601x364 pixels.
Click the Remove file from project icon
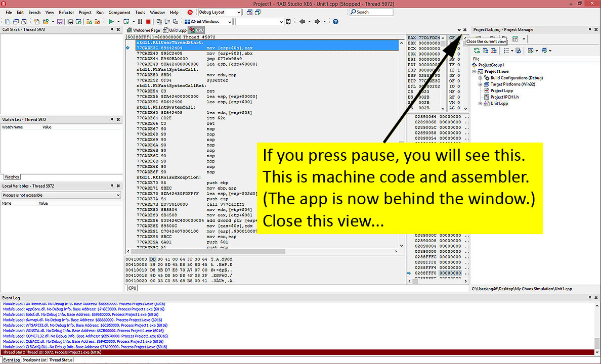pyautogui.click(x=97, y=22)
